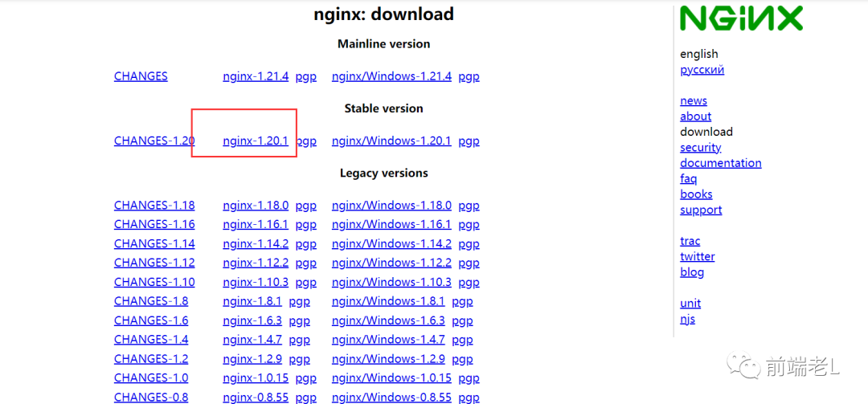Download nginx-1.4.7
This screenshot has height=404, width=868.
click(252, 339)
